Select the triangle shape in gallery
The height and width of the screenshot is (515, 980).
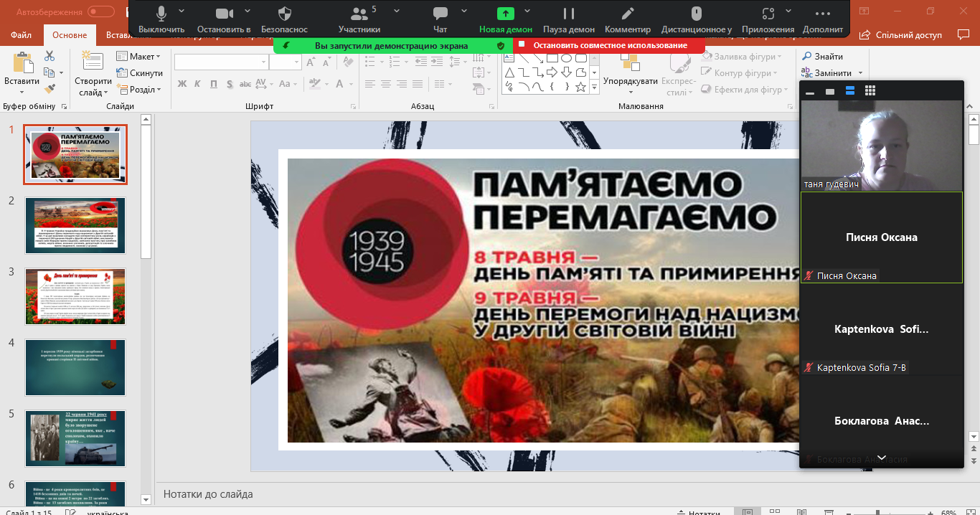[x=509, y=72]
